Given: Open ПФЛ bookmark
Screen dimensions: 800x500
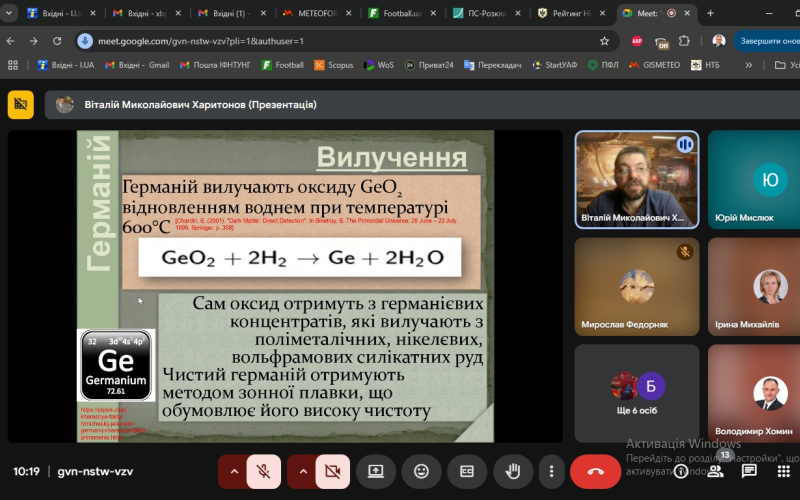Looking at the screenshot, I should click(x=603, y=65).
